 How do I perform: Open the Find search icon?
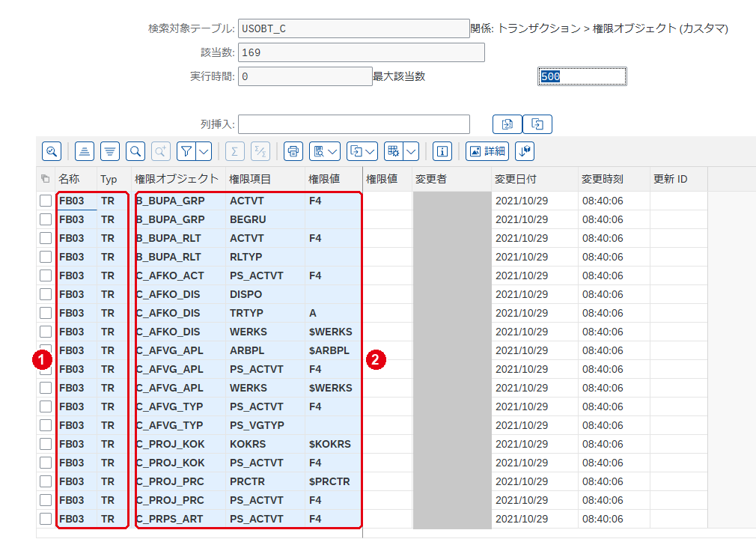coord(135,151)
